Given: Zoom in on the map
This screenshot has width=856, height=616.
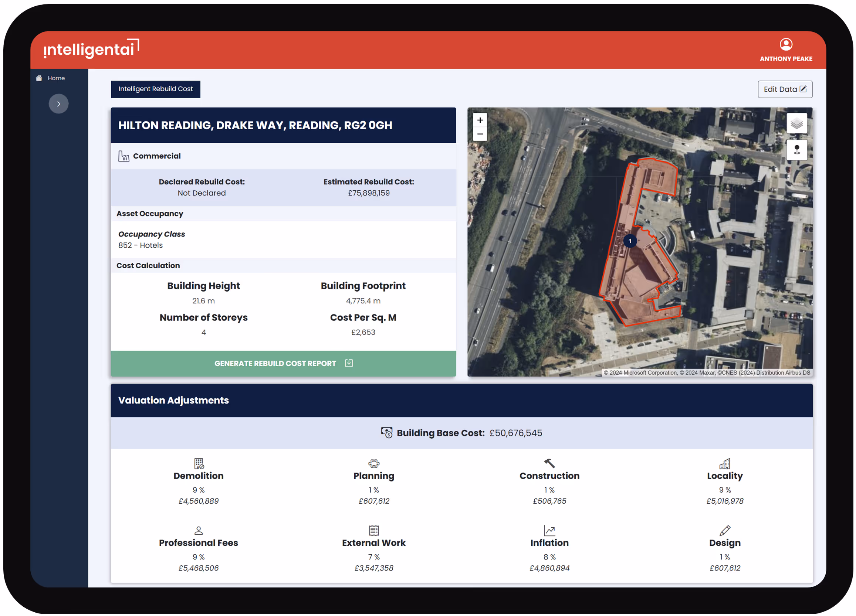Looking at the screenshot, I should 480,120.
